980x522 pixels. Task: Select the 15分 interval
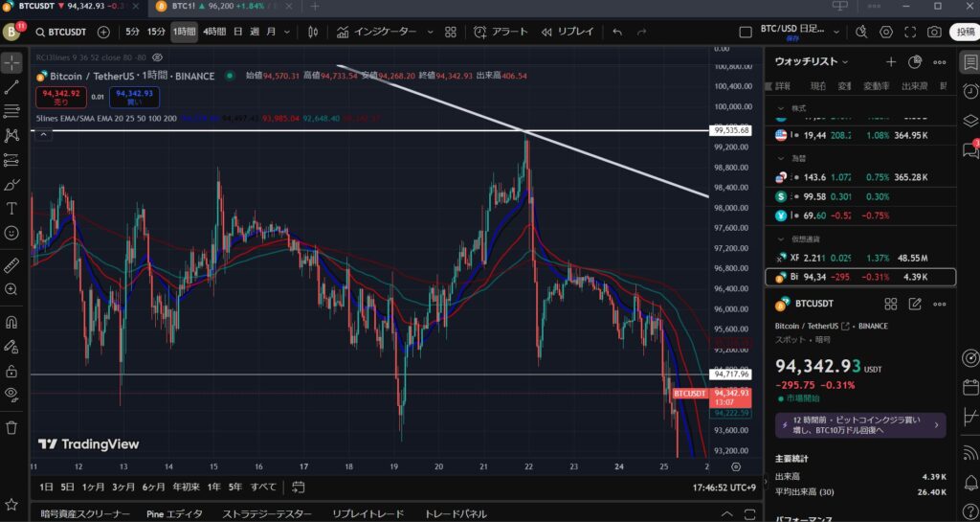pyautogui.click(x=156, y=32)
